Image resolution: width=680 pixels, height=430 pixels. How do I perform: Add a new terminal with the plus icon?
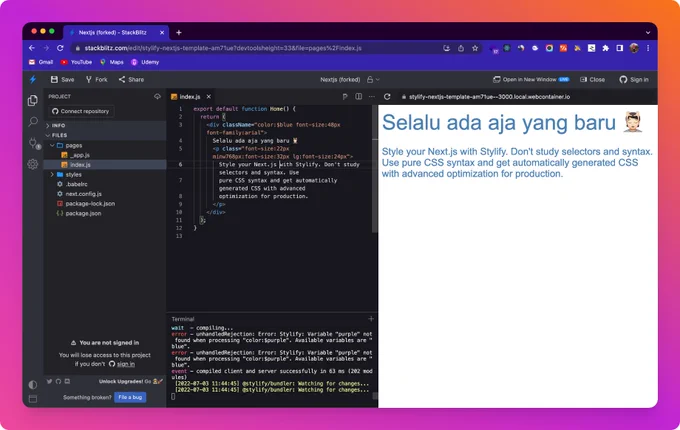pos(371,319)
